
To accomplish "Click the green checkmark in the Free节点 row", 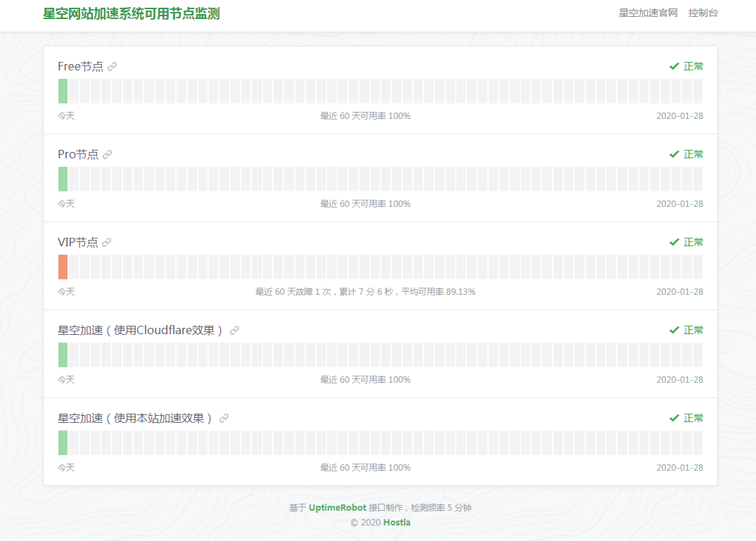I will point(674,66).
